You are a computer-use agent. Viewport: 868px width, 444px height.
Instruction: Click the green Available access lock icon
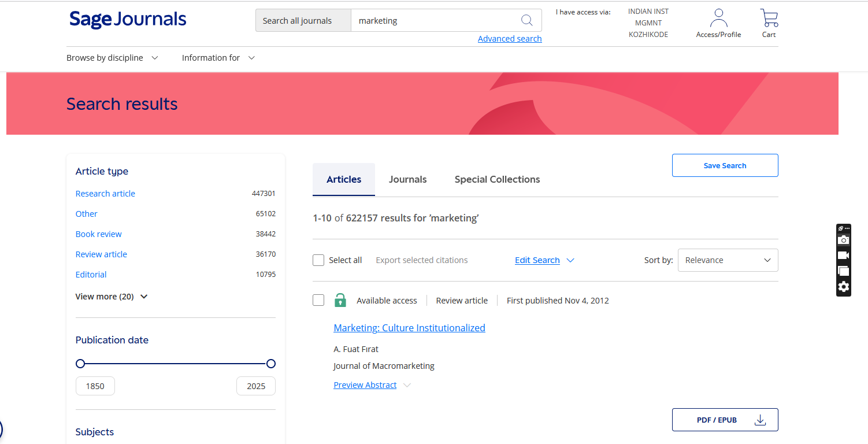tap(340, 300)
